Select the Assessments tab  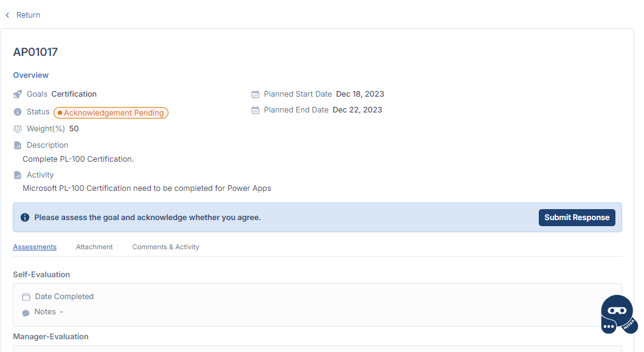pyautogui.click(x=35, y=247)
